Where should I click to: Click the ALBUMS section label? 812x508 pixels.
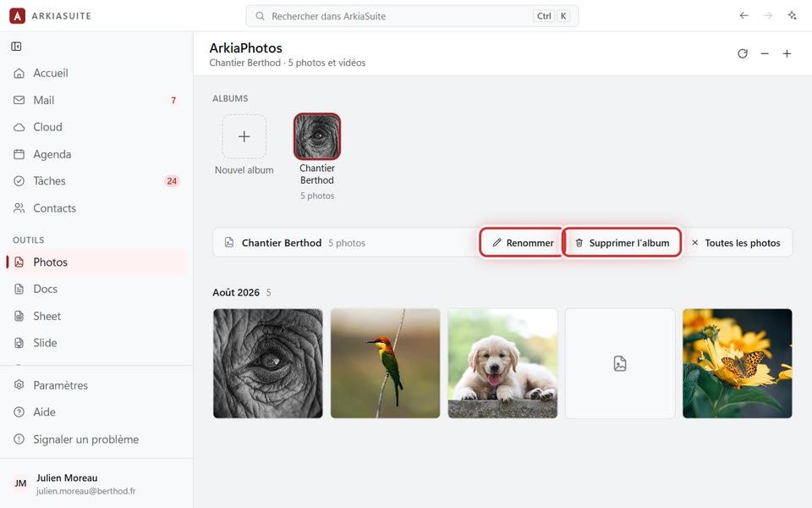pyautogui.click(x=230, y=98)
